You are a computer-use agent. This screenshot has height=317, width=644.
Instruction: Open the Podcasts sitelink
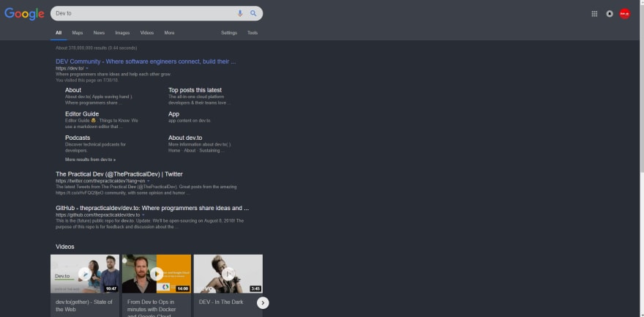click(x=78, y=138)
